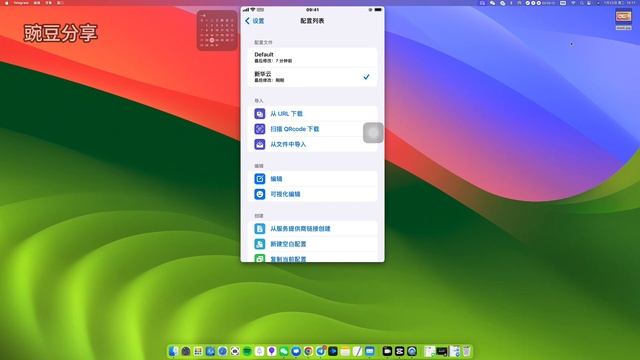Open CapCut from the Dock
This screenshot has height=360, width=640.
click(400, 351)
